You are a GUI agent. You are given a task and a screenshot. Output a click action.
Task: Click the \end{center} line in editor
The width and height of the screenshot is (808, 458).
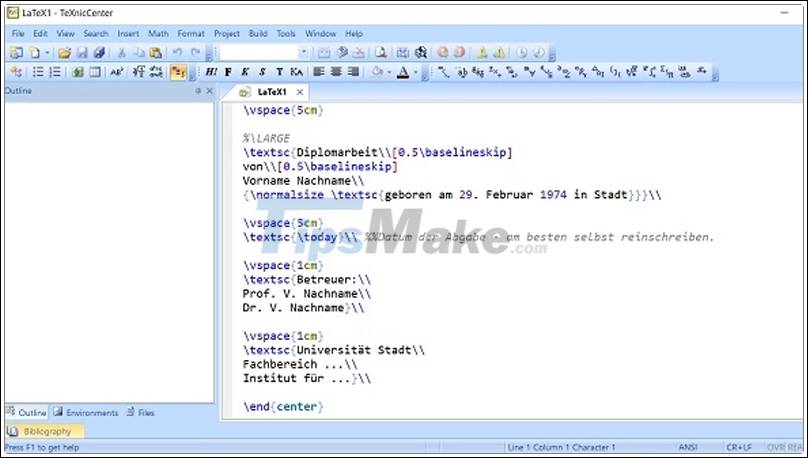tap(283, 407)
